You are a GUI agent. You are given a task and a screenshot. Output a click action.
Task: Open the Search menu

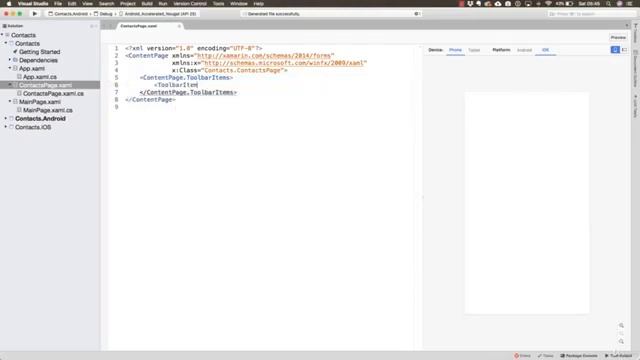click(107, 4)
